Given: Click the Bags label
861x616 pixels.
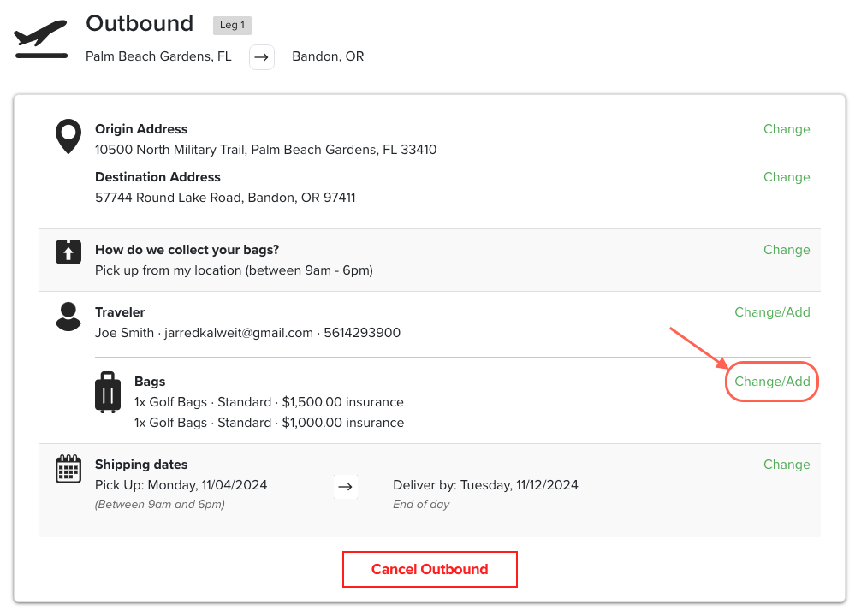Looking at the screenshot, I should pos(150,382).
